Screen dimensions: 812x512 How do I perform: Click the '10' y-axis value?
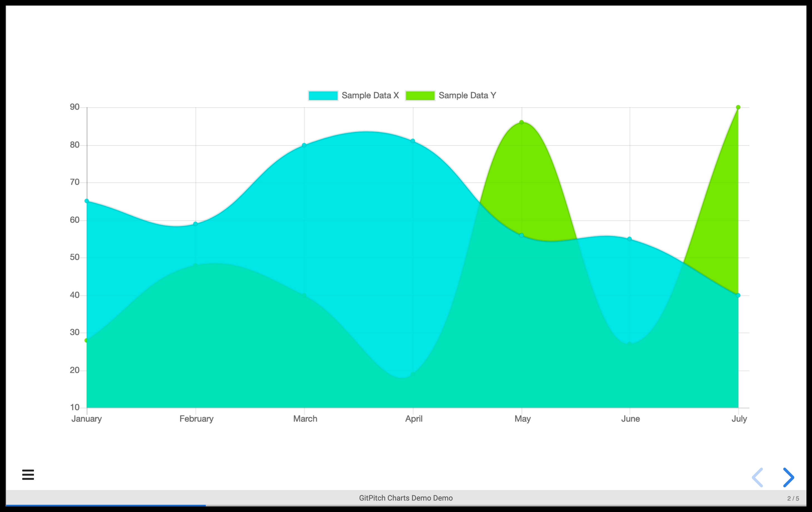click(75, 407)
